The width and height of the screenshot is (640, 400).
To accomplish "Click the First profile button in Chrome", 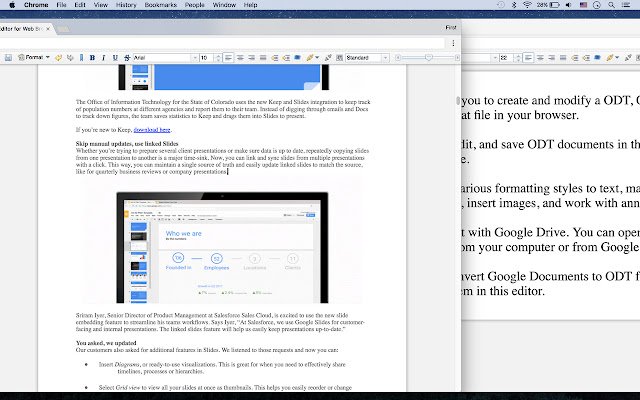I will click(x=451, y=27).
